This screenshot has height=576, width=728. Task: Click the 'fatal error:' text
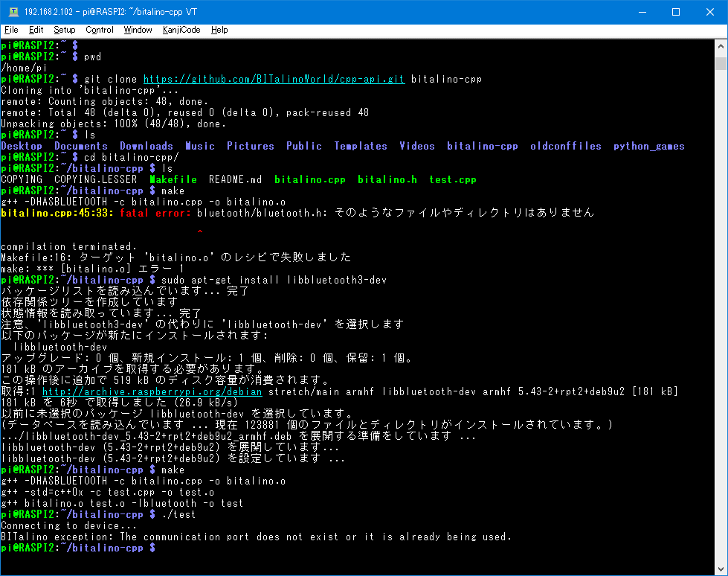155,213
